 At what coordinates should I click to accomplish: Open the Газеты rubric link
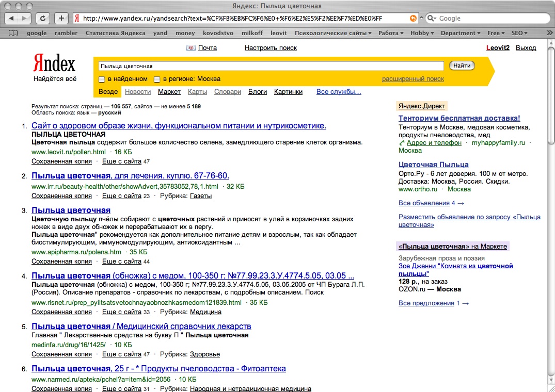coord(201,196)
